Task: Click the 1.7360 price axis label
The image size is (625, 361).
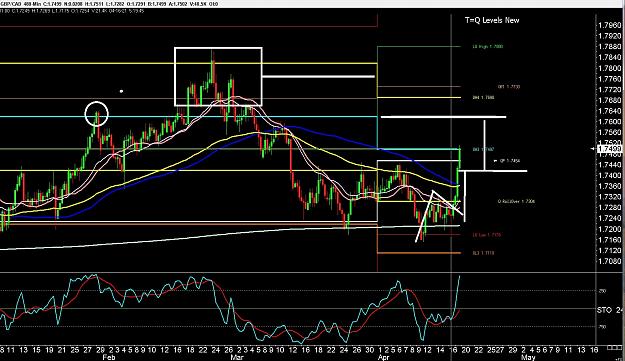Action: pyautogui.click(x=610, y=186)
